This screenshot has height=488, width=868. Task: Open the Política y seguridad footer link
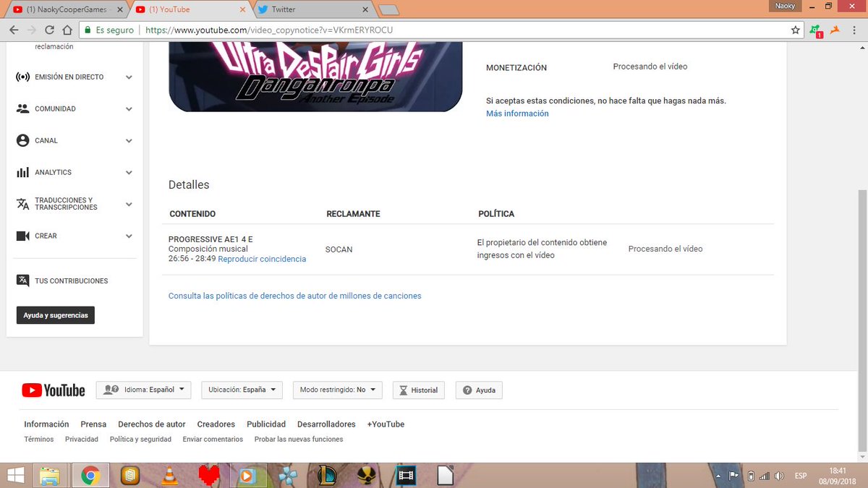pos(140,439)
